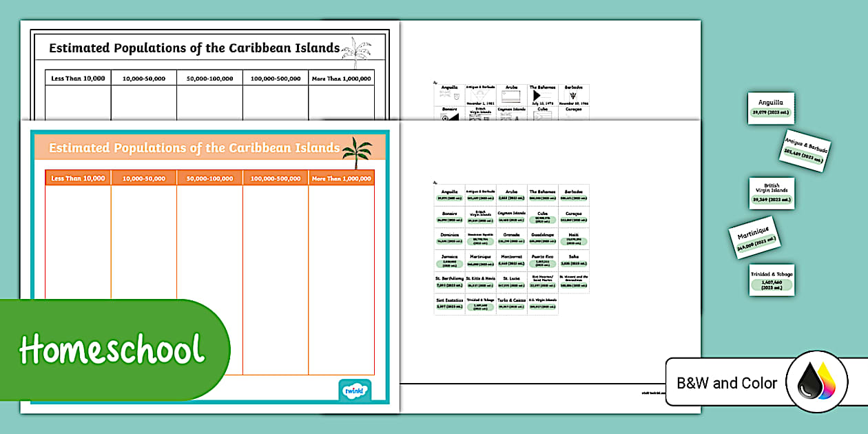Select the green Homeschool banner
Screen dimensions: 868x434
[114, 350]
